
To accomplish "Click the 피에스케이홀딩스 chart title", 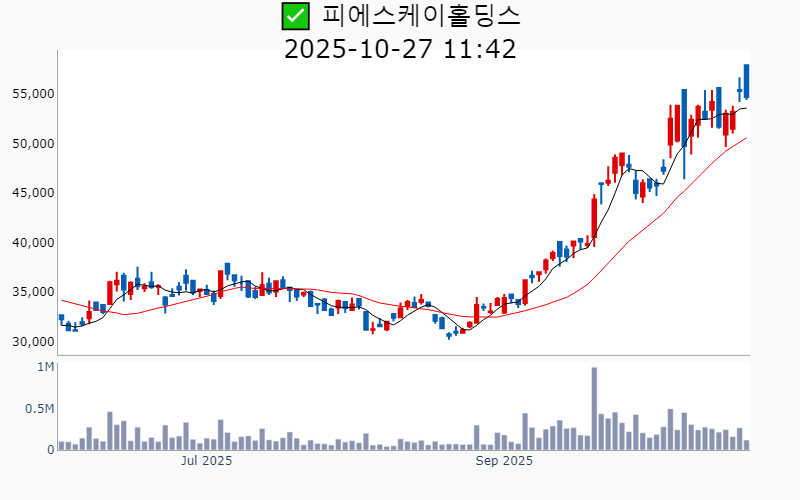I will pos(421,16).
